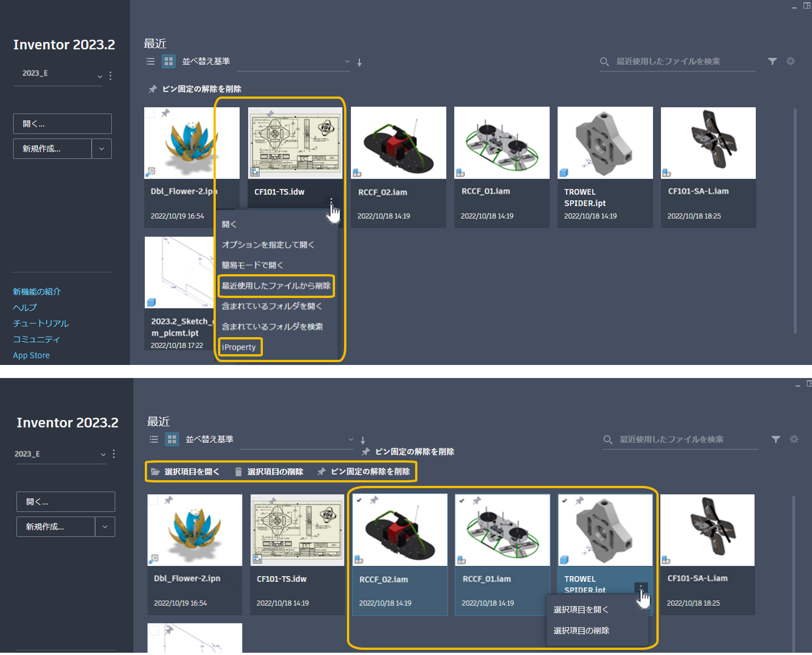Screen dimensions: 812x655
Task: Click pin icon on lower RCCF_02.iam card
Action: pyautogui.click(x=374, y=500)
